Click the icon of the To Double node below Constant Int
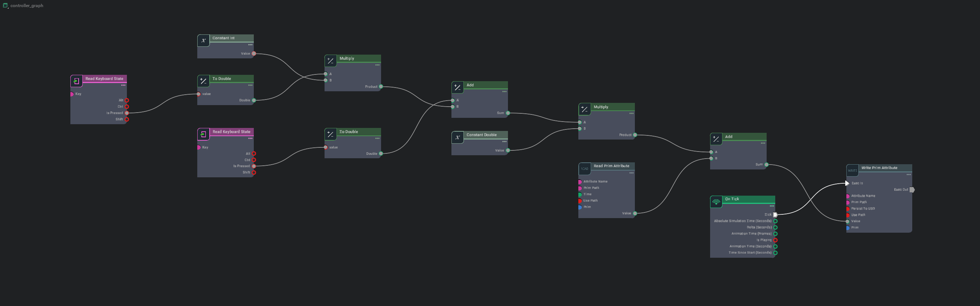The image size is (980, 306). pyautogui.click(x=204, y=81)
